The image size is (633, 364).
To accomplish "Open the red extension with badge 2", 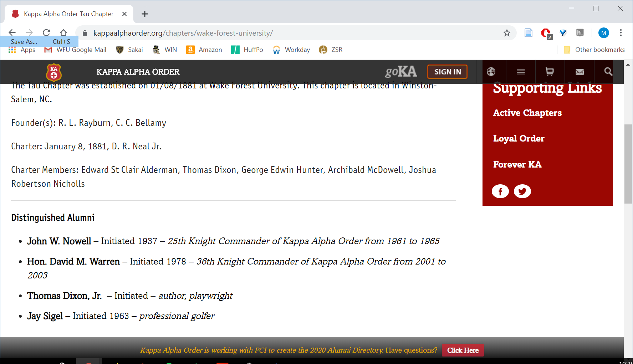I will [546, 34].
